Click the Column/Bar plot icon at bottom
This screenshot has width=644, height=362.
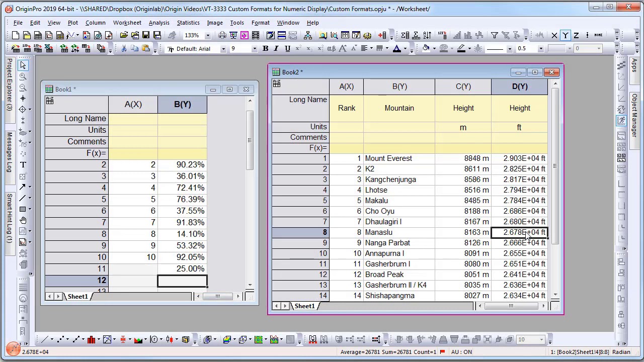click(x=91, y=339)
